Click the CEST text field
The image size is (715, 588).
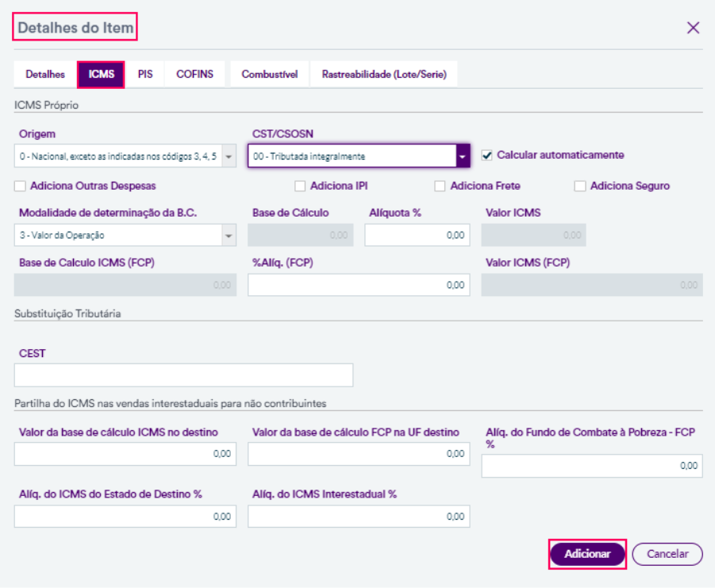183,375
